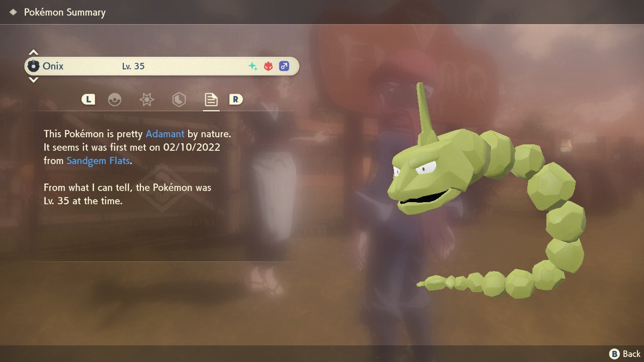Click the Pokémon Summary diamond icon
The image size is (644, 362).
tap(13, 12)
